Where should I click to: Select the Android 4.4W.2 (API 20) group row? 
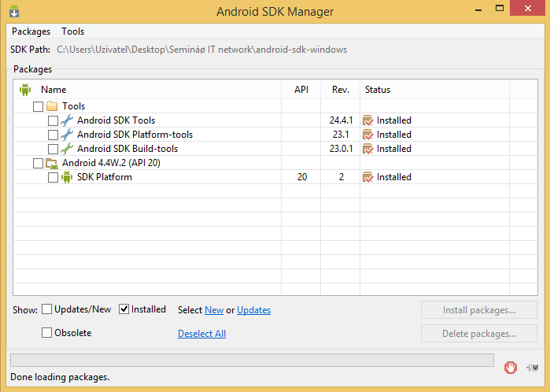click(x=111, y=163)
